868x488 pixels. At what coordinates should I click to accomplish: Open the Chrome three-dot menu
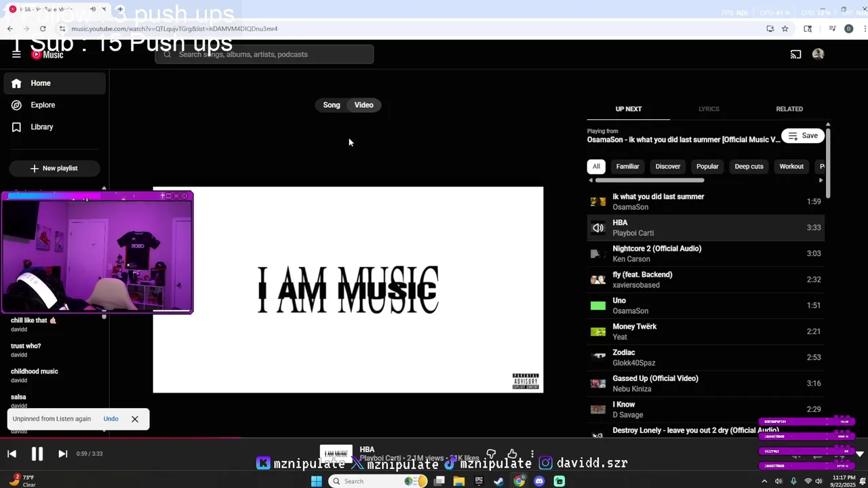point(865,28)
